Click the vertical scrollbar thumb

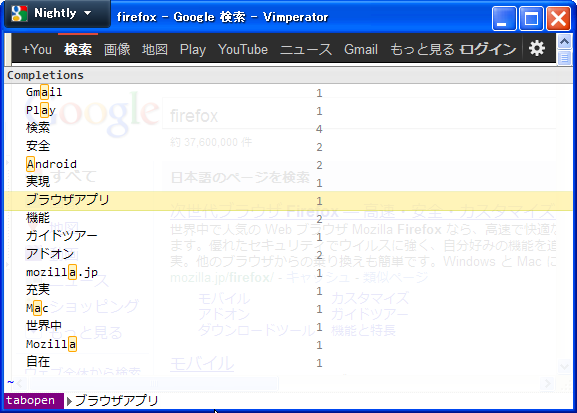(x=564, y=58)
